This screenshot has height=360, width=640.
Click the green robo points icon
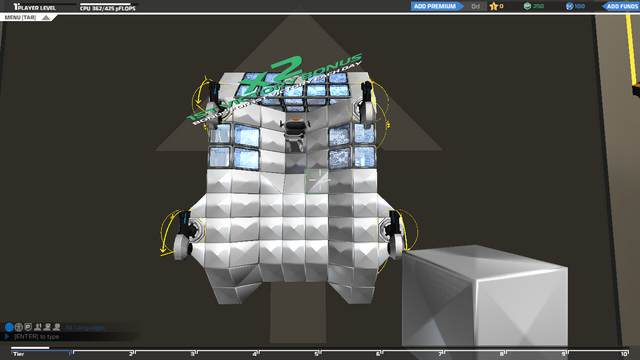tap(527, 6)
